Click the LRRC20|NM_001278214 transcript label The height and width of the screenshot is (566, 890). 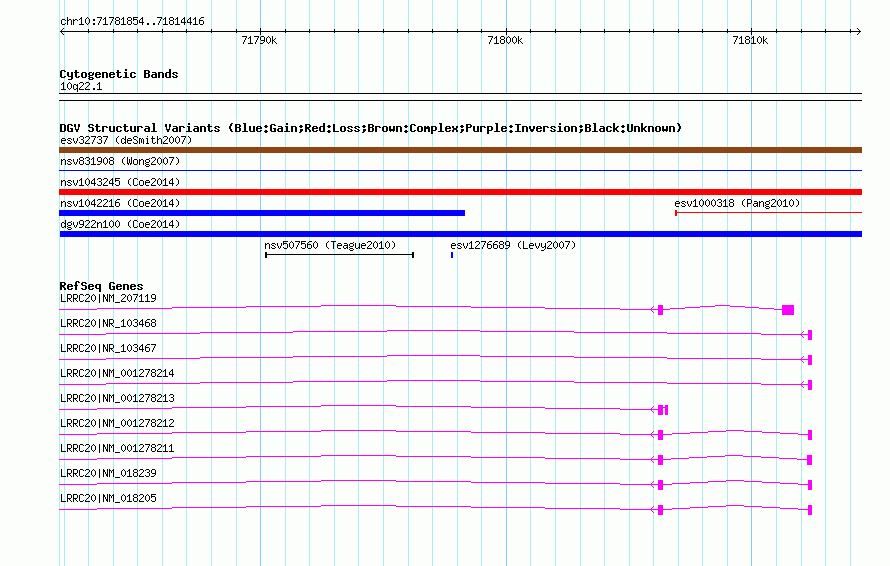(x=117, y=374)
